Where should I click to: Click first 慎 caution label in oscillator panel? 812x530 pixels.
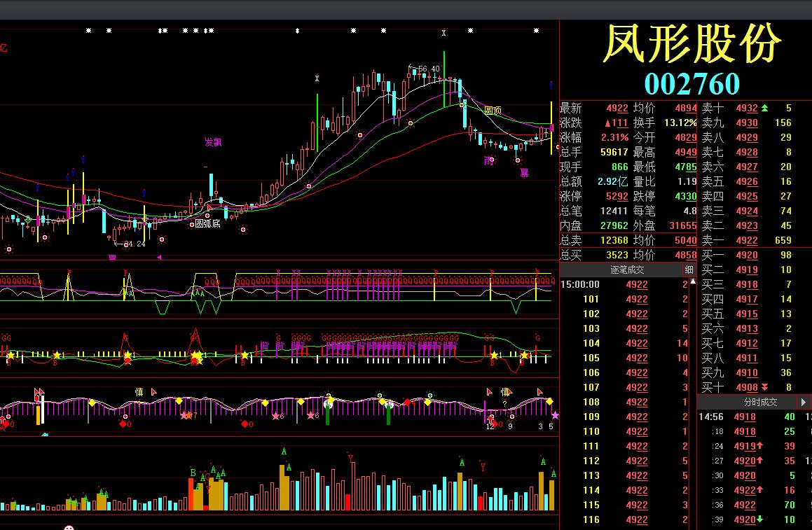(139, 392)
